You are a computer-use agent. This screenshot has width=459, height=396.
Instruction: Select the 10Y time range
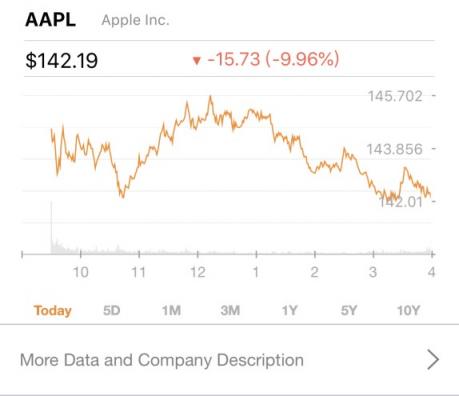click(x=408, y=310)
